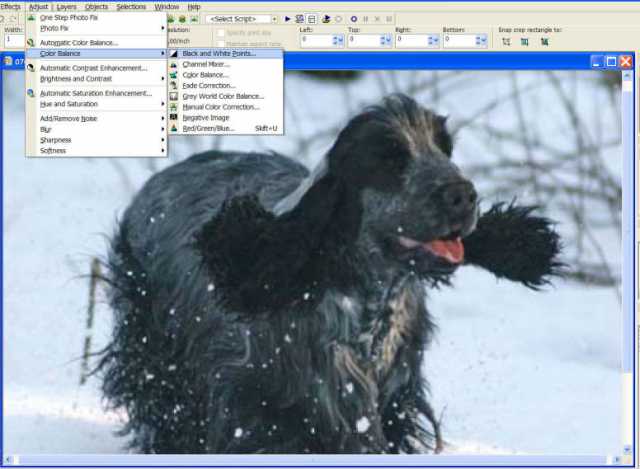Select Black and White Points
The width and height of the screenshot is (640, 469).
225,53
